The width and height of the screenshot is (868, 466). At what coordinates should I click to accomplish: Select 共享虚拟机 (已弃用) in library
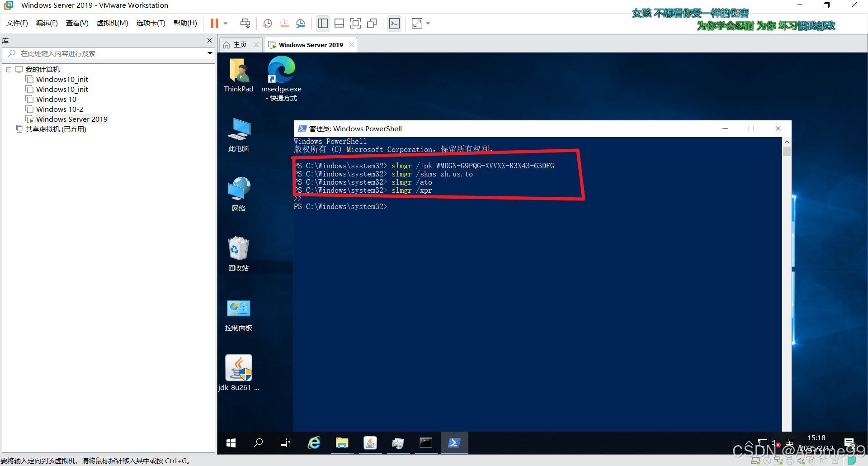(56, 129)
